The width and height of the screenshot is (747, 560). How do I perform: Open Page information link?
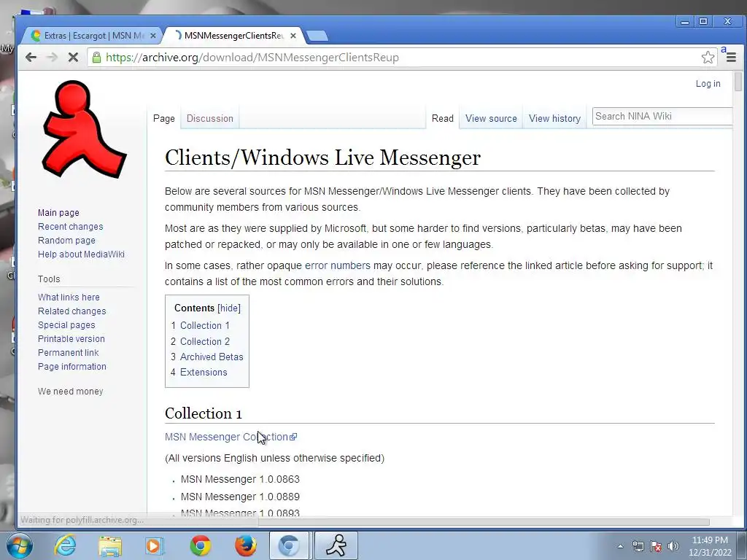72,366
